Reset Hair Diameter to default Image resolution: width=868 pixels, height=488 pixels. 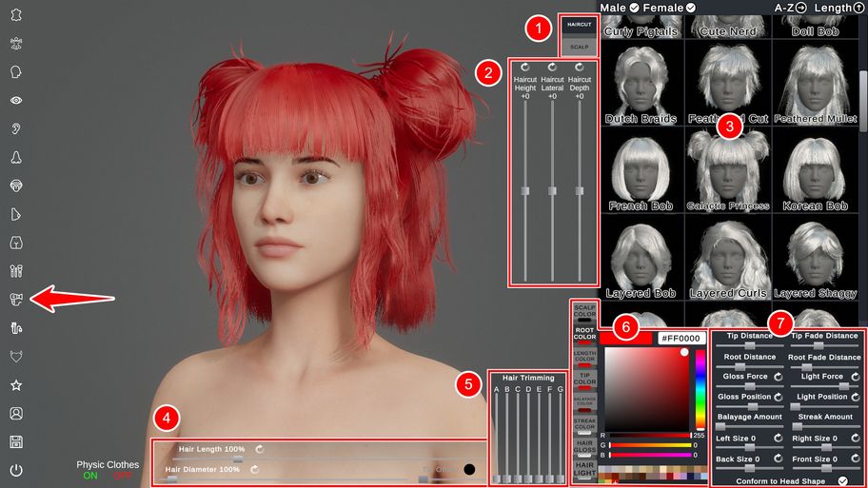(254, 469)
